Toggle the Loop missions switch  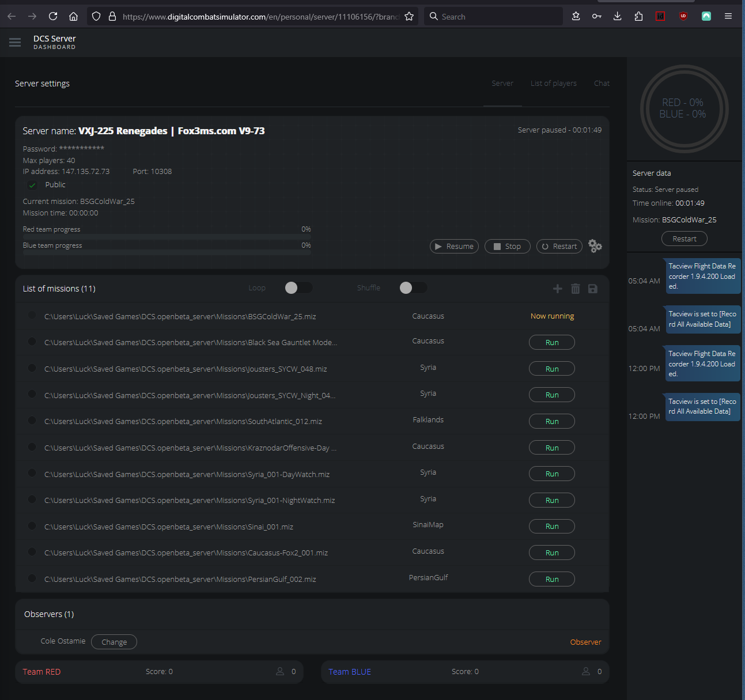[298, 287]
